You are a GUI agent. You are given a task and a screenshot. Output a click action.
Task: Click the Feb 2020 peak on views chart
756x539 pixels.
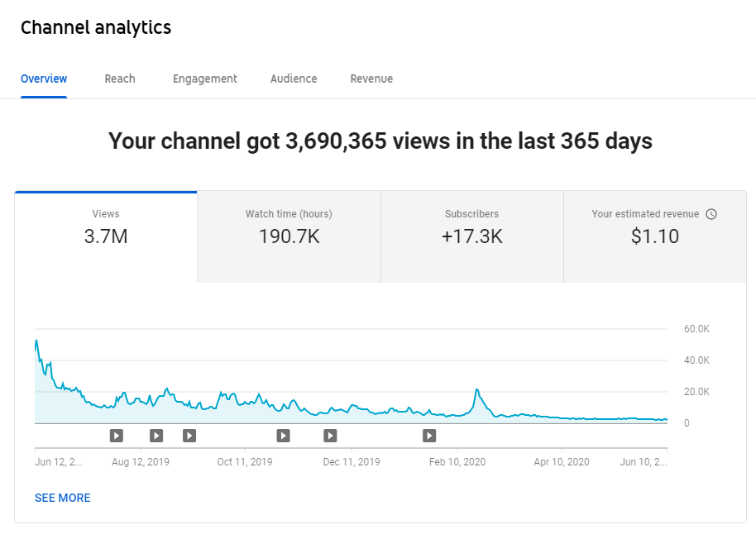click(476, 389)
